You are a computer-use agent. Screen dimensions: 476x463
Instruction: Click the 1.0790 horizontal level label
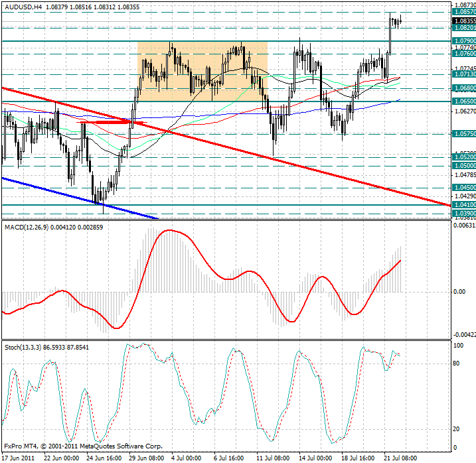(x=463, y=41)
